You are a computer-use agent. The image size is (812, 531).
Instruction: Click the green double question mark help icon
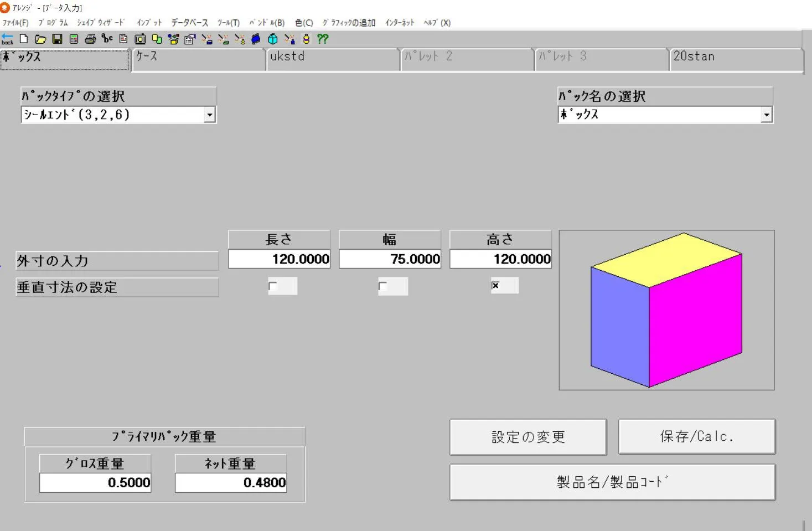click(323, 39)
